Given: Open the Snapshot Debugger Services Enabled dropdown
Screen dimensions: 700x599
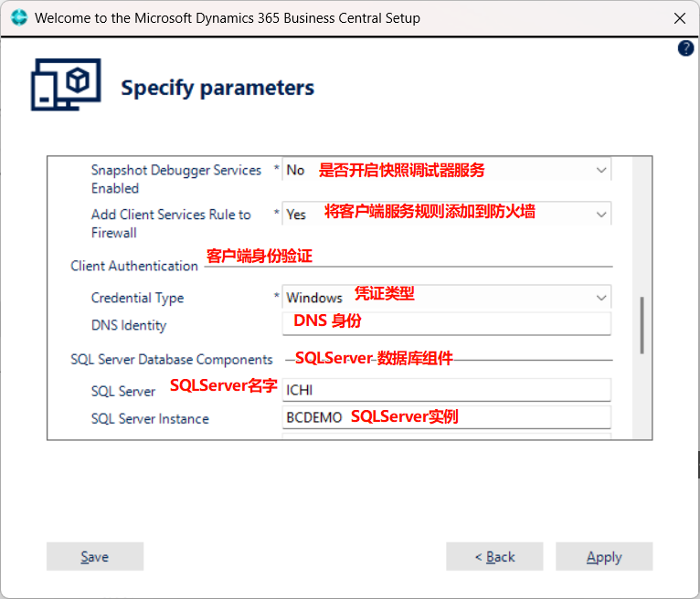Looking at the screenshot, I should pyautogui.click(x=447, y=170).
